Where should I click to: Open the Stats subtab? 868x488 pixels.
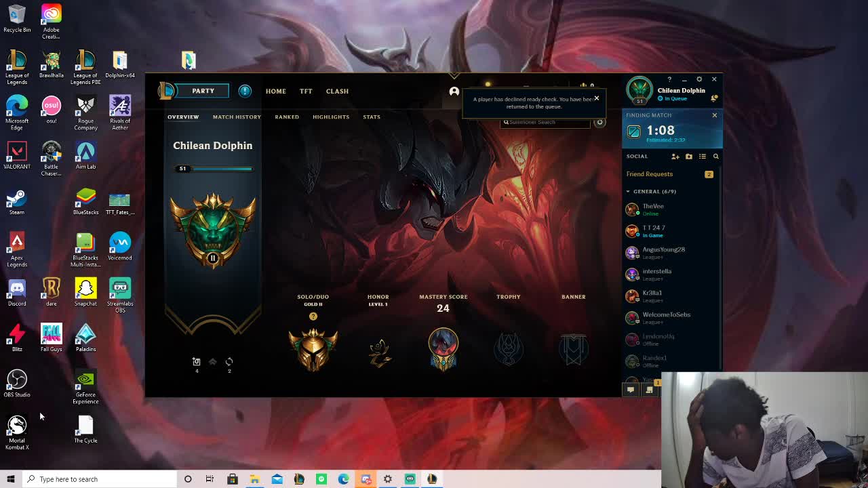click(x=372, y=117)
